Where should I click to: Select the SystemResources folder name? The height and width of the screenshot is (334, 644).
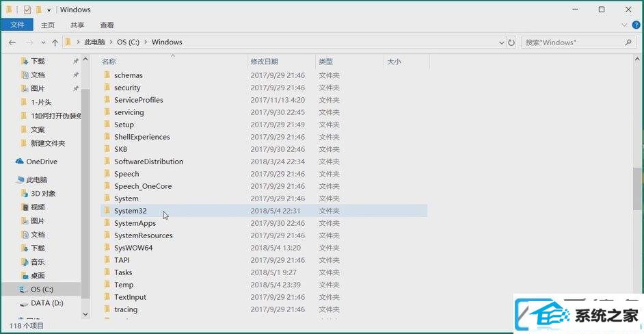[144, 235]
